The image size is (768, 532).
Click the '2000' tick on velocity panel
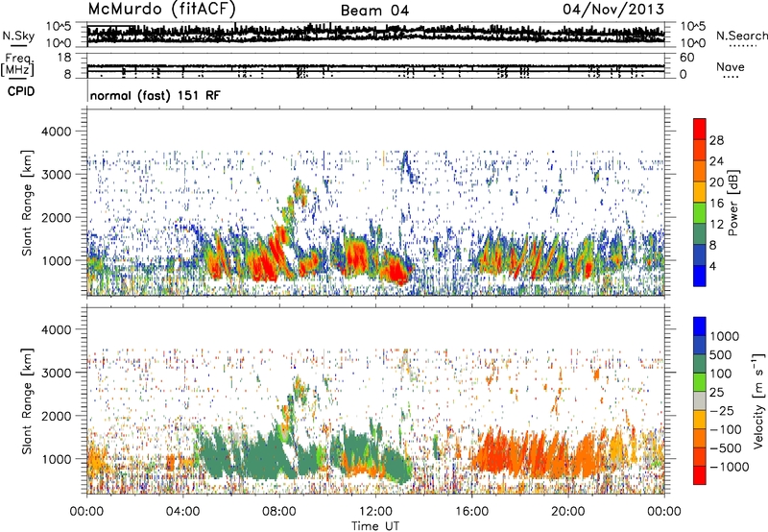56,416
